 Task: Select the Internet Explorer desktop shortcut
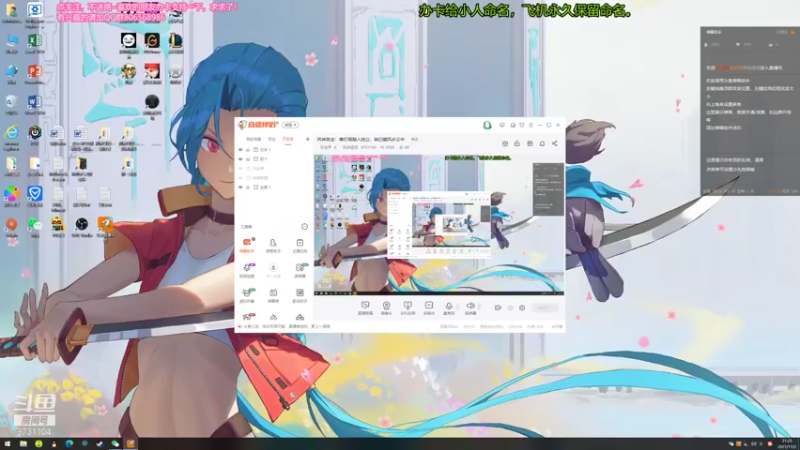tap(11, 136)
